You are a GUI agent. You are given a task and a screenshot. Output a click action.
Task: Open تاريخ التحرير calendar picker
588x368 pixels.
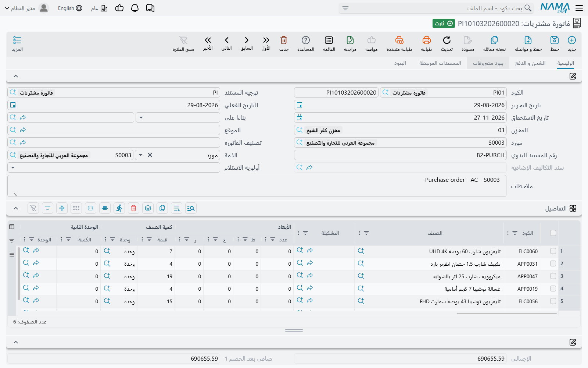[x=300, y=105]
